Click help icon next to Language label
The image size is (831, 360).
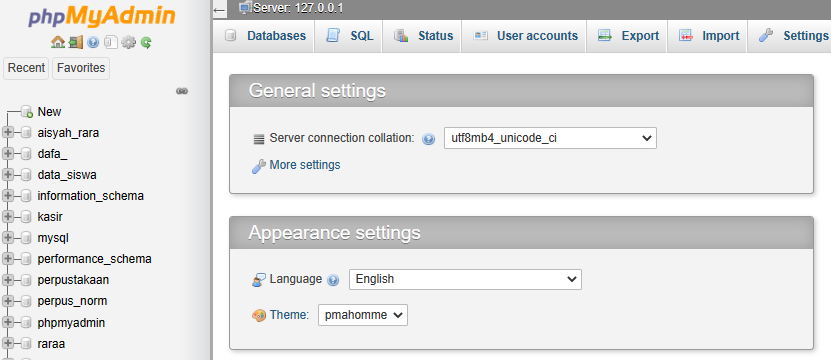(333, 280)
